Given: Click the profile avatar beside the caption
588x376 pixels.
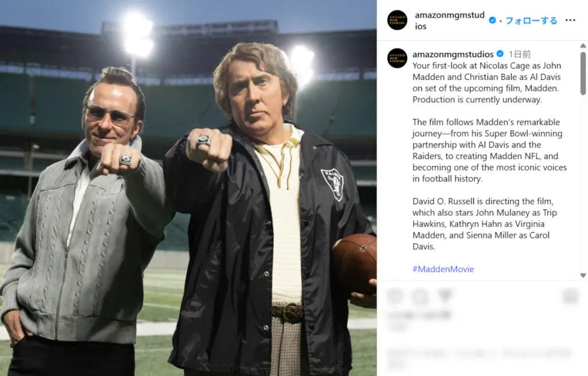Looking at the screenshot, I should coord(397,59).
